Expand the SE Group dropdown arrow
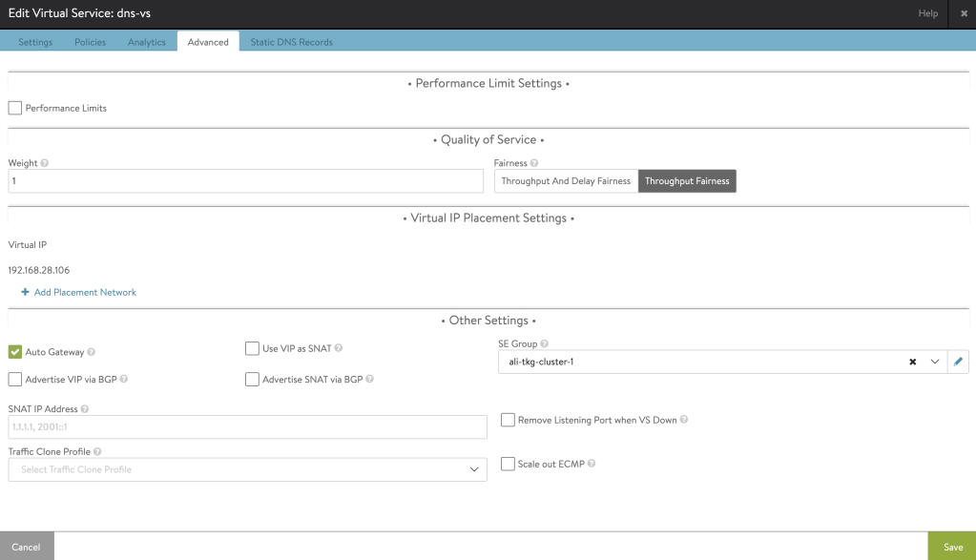The height and width of the screenshot is (560, 976). point(935,363)
